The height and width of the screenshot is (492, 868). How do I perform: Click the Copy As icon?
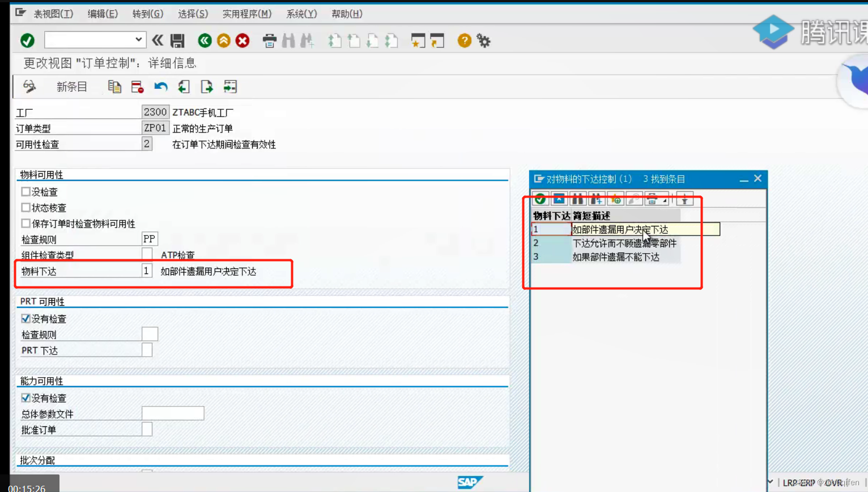click(x=114, y=87)
